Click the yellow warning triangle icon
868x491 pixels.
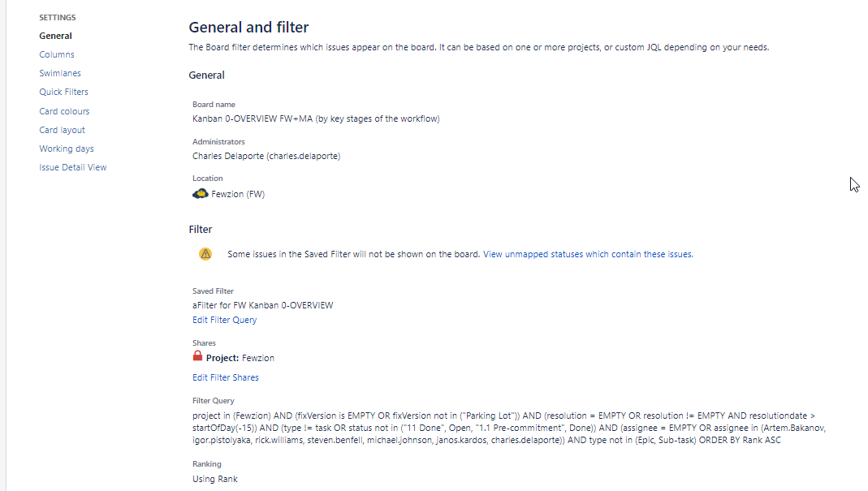205,253
